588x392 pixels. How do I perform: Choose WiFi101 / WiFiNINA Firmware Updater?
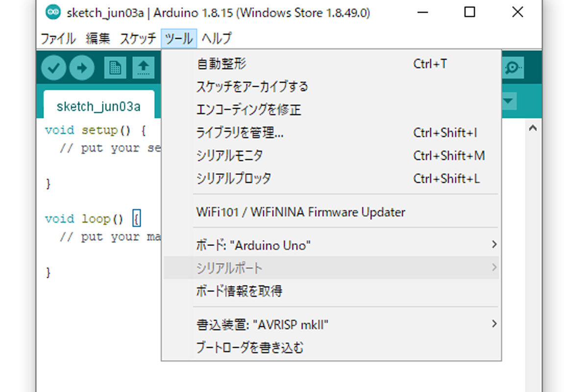tap(300, 212)
